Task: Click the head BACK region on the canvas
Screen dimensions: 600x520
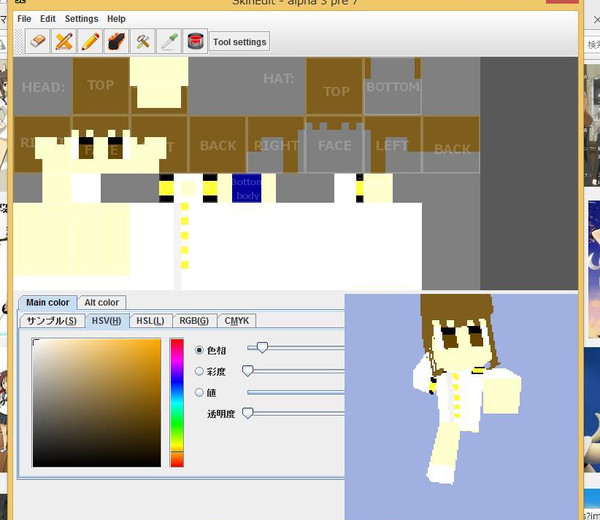Action: (218, 145)
